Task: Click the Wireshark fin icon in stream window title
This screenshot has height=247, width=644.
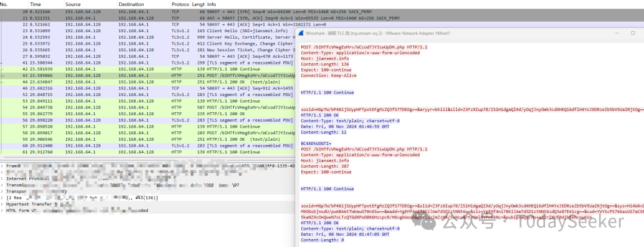Action: (302, 33)
